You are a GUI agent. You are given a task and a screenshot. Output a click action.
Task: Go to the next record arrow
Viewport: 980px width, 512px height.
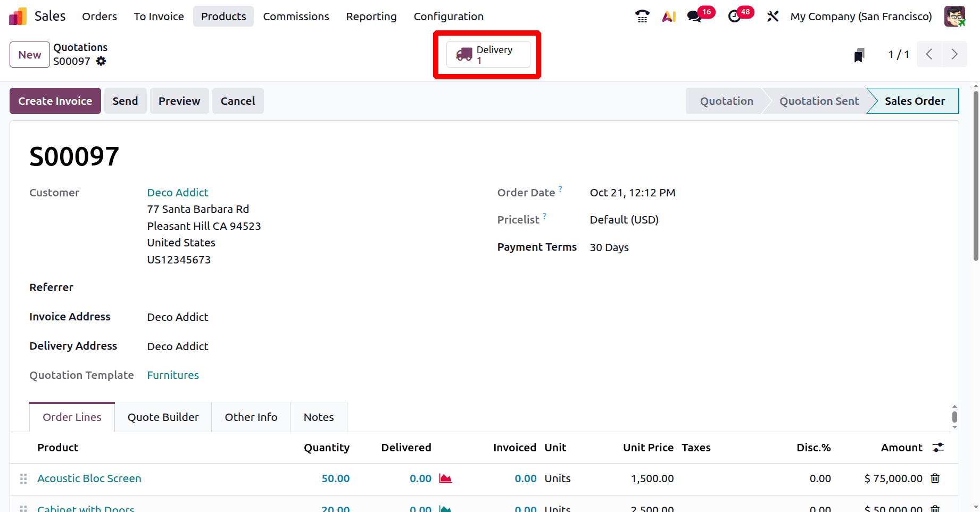click(x=954, y=54)
